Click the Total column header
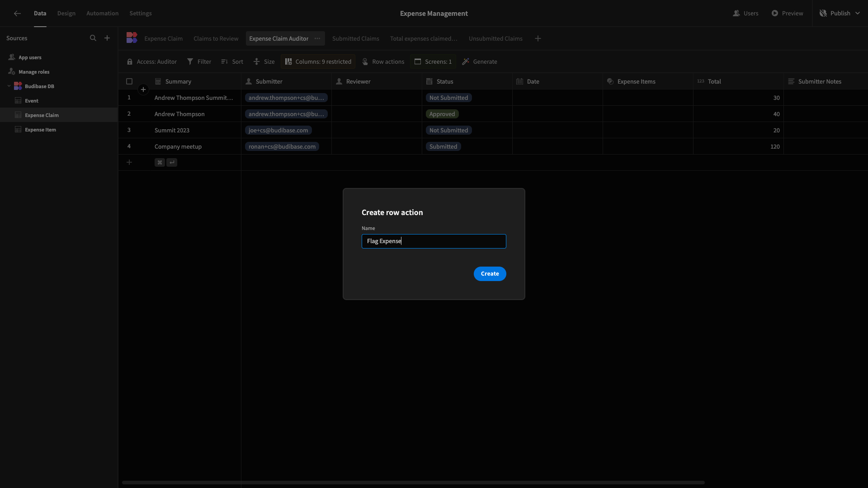This screenshot has height=488, width=868. point(738,82)
